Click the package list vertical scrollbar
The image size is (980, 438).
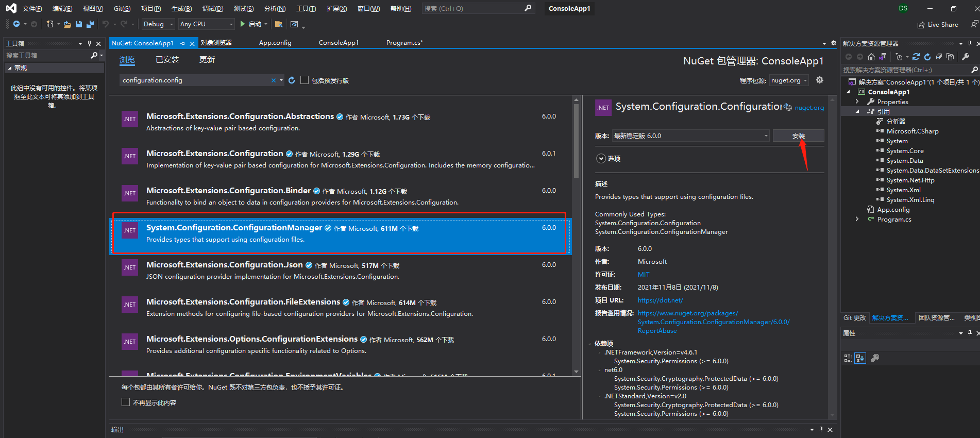pyautogui.click(x=576, y=142)
